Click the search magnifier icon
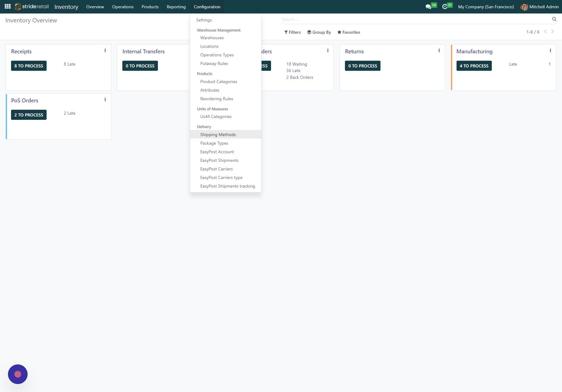This screenshot has width=562, height=392. click(x=554, y=19)
